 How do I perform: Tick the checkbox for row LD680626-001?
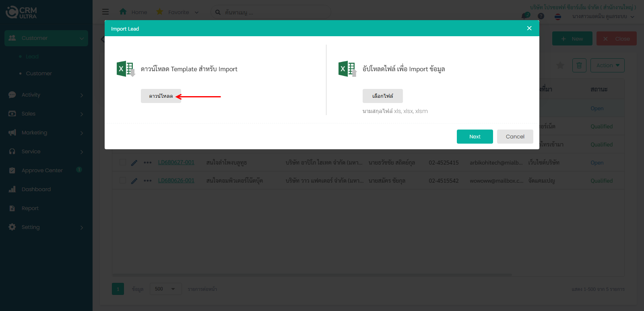pyautogui.click(x=123, y=181)
